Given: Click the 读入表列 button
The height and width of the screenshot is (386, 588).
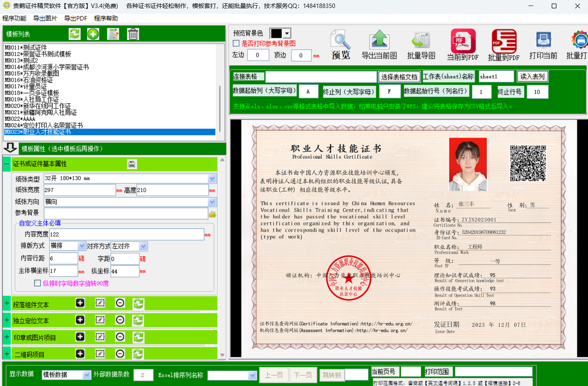Looking at the screenshot, I should 532,76.
